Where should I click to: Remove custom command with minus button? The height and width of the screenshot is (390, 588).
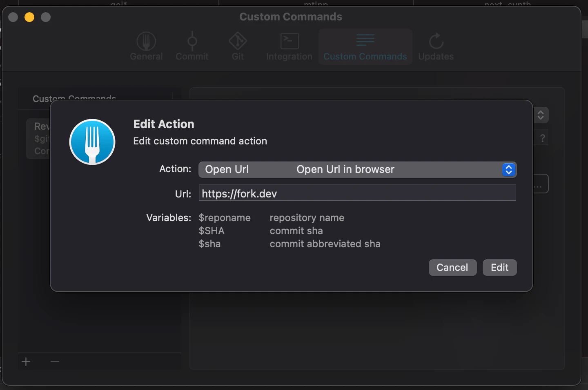pos(55,361)
